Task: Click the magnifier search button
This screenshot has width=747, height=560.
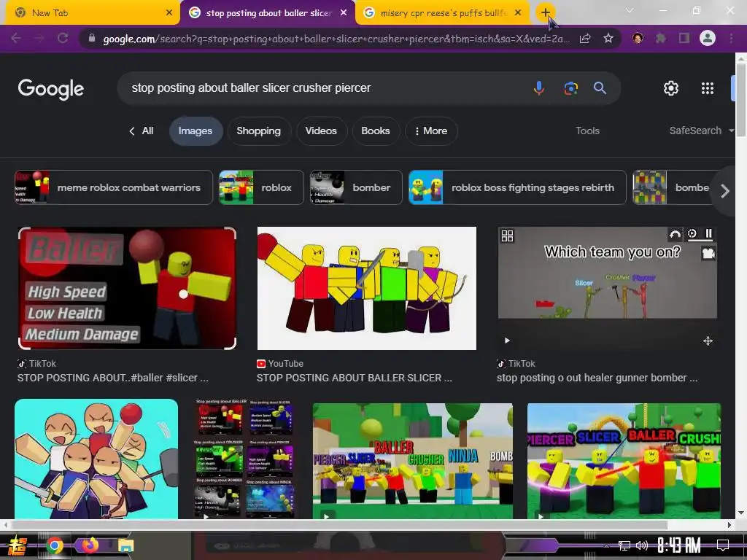Action: click(x=600, y=88)
